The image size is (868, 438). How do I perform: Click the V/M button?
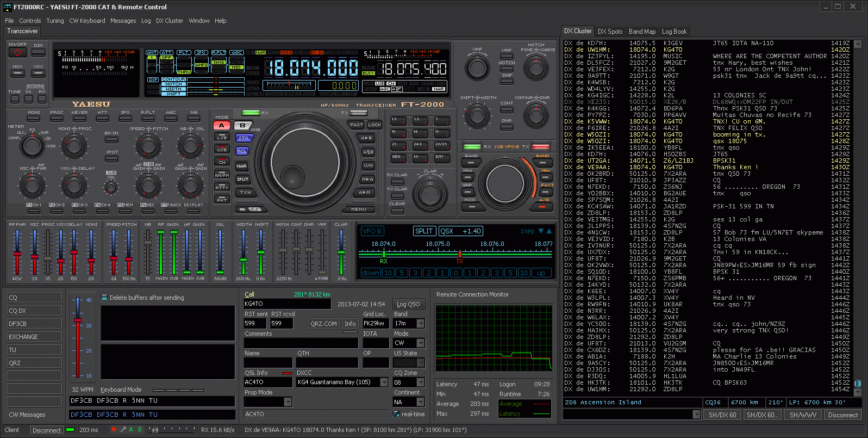click(368, 165)
